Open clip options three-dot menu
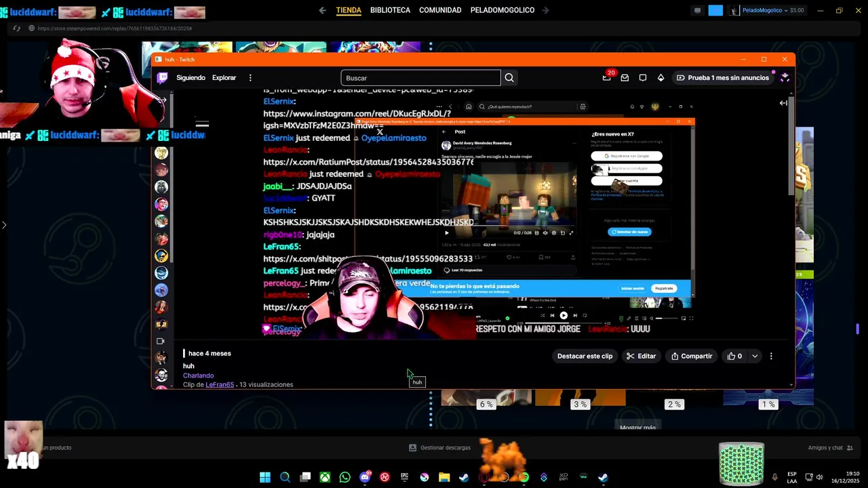Screen dimensions: 868x488 coord(771,356)
